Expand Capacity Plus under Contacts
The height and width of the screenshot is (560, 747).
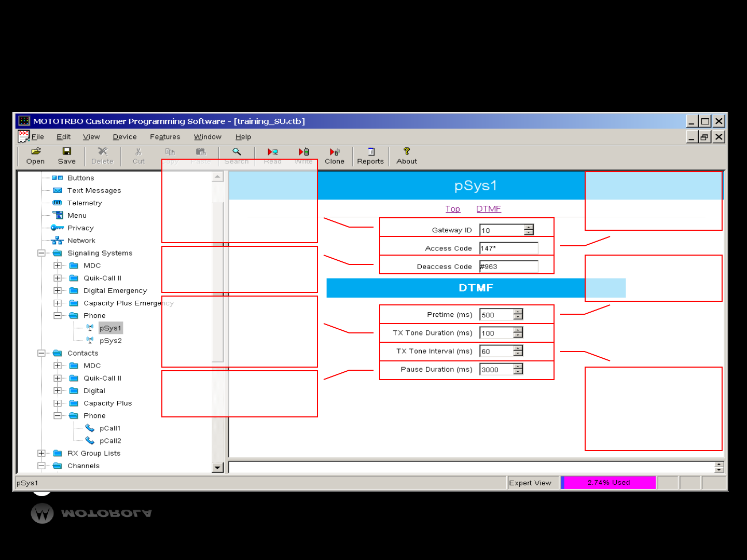pyautogui.click(x=58, y=403)
